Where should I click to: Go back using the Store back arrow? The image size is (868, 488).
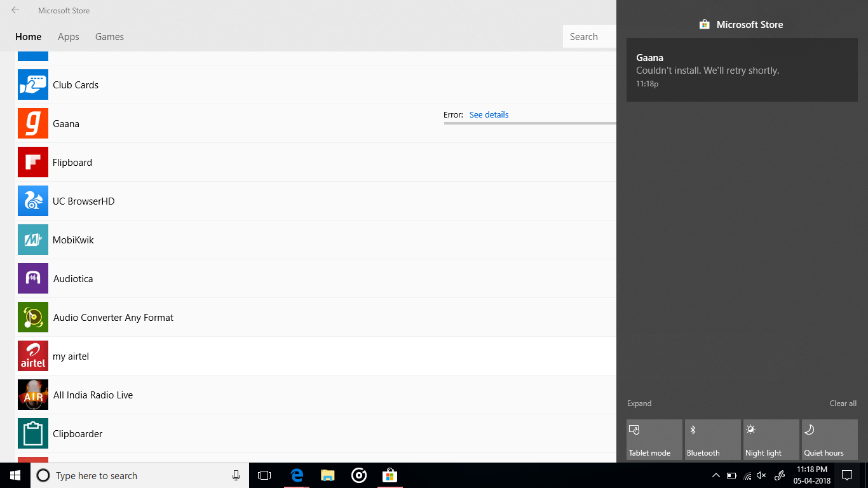tap(15, 10)
